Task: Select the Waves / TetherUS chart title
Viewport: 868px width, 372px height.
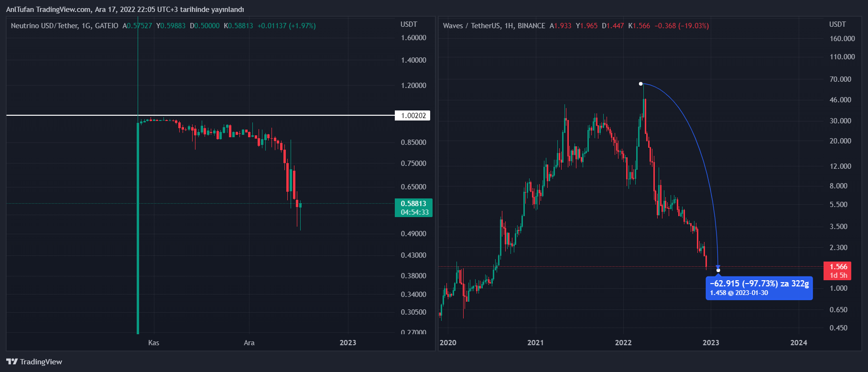Action: pyautogui.click(x=494, y=26)
